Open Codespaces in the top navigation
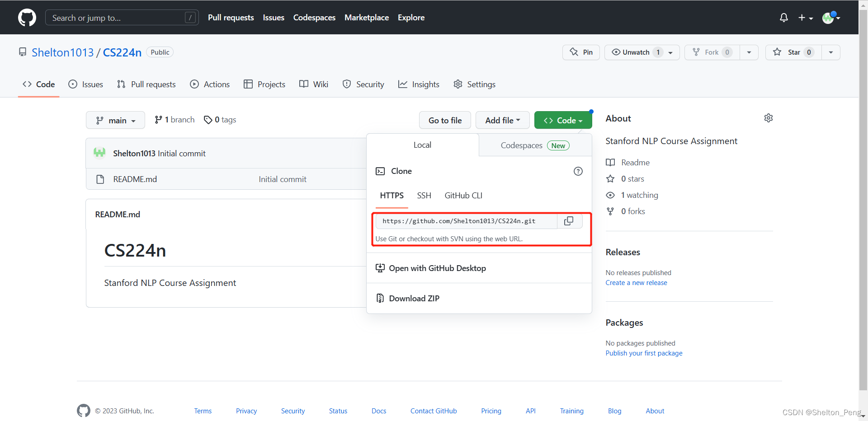The height and width of the screenshot is (421, 868). coord(314,18)
